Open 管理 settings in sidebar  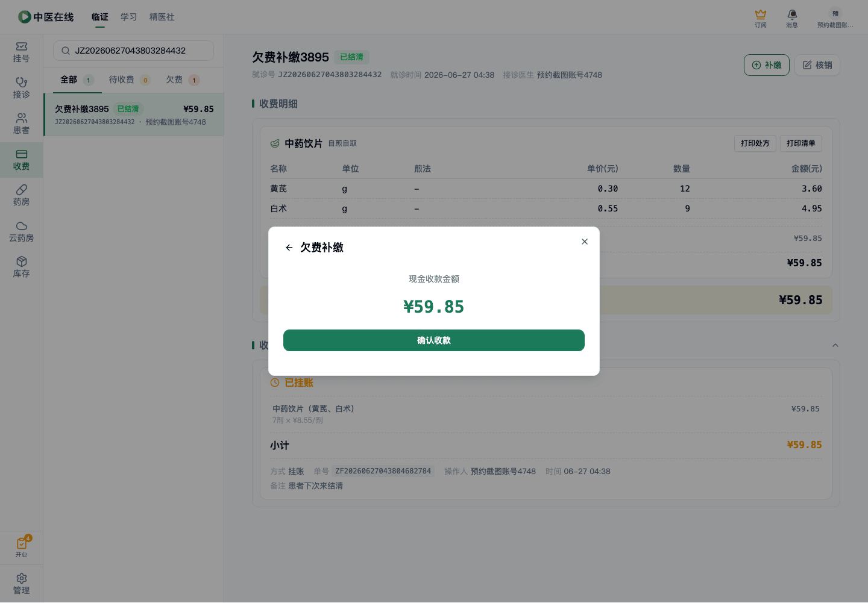(22, 584)
